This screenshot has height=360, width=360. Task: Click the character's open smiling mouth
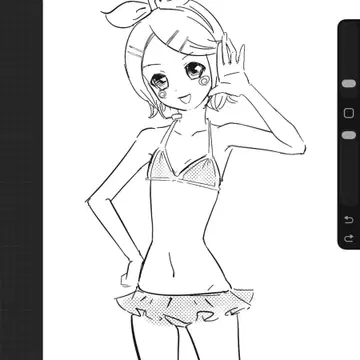tap(183, 99)
